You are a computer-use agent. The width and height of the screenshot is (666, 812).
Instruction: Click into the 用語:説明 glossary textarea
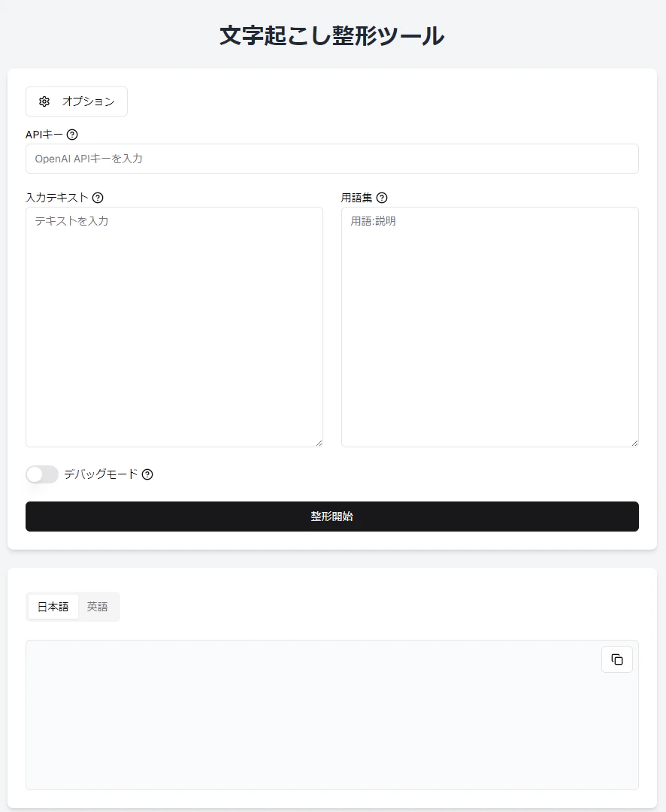(x=490, y=327)
